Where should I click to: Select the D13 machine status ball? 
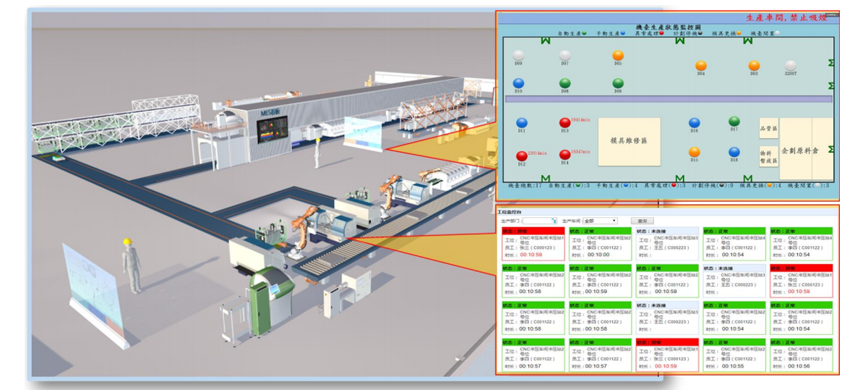coord(565,123)
